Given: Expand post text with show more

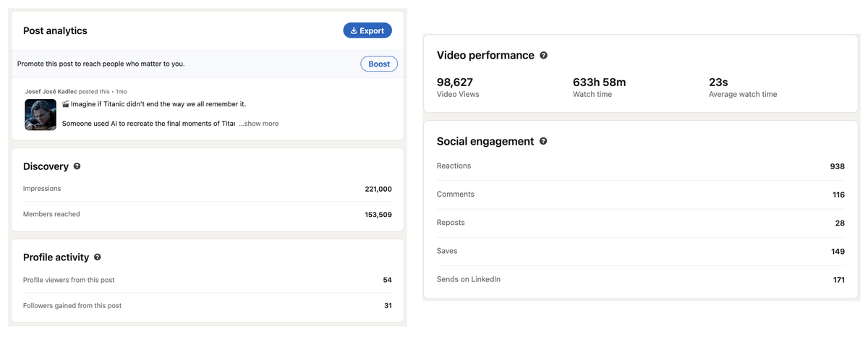Looking at the screenshot, I should 259,124.
